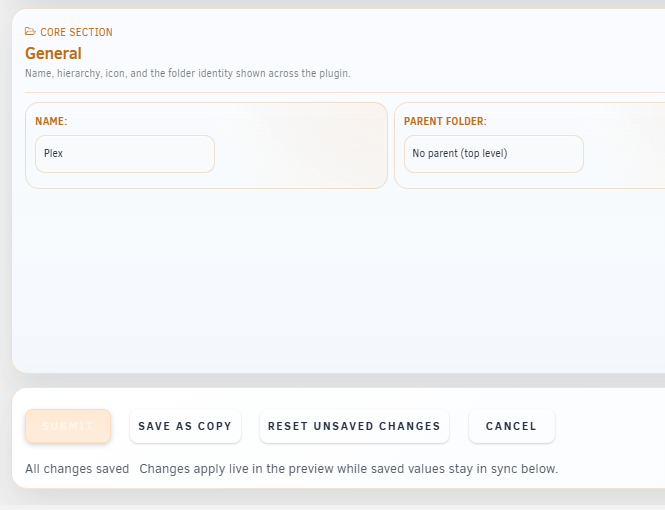
Task: Click Save As Copy
Action: click(185, 426)
